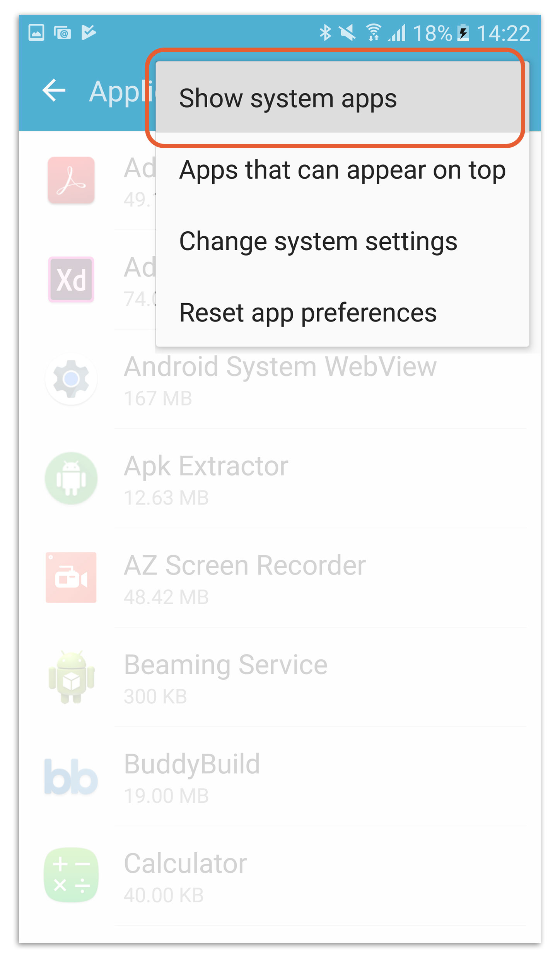Open the Adobe Xd app icon
Image resolution: width=560 pixels, height=966 pixels.
click(71, 279)
